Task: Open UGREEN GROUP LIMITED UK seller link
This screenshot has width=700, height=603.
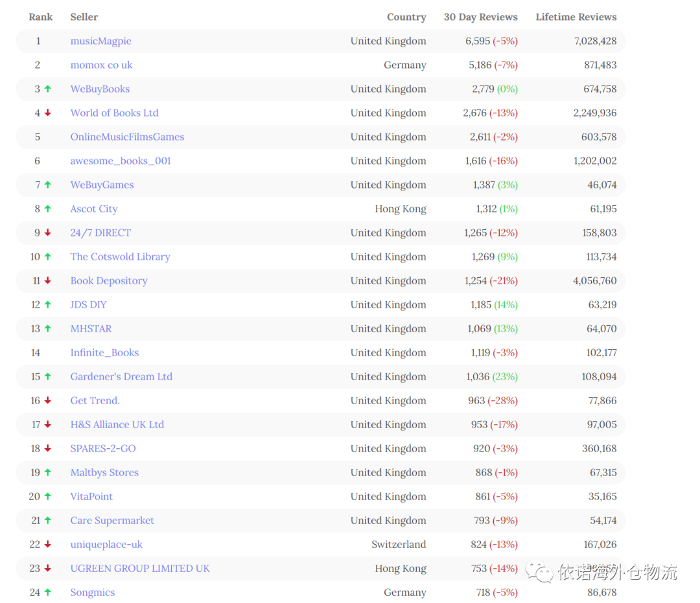Action: 140,569
